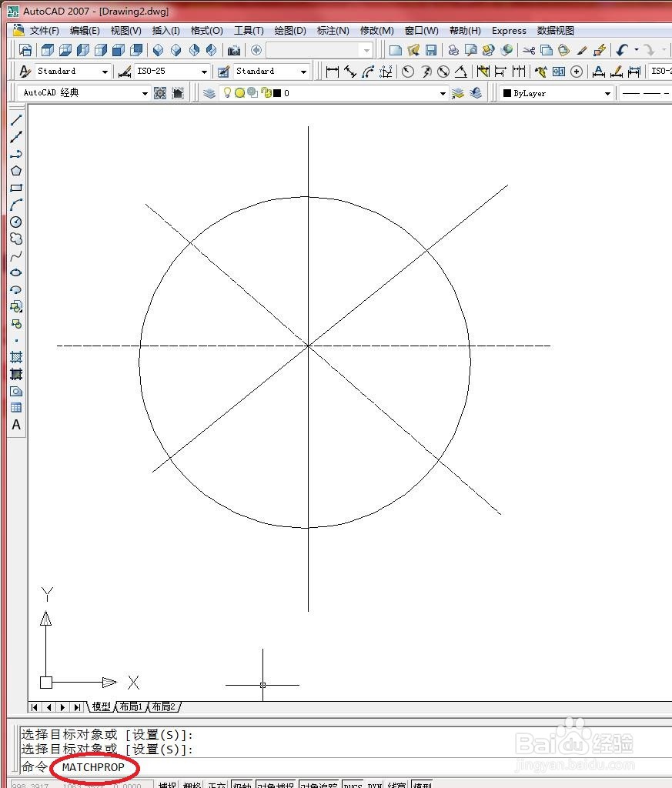This screenshot has width=672, height=788.
Task: Select the Circle draw tool
Action: click(x=16, y=222)
